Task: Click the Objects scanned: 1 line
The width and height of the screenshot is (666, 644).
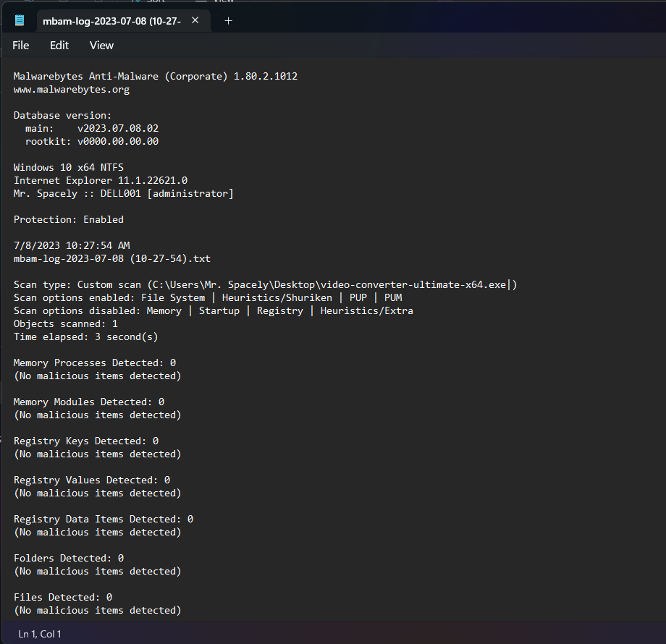Action: 65,324
